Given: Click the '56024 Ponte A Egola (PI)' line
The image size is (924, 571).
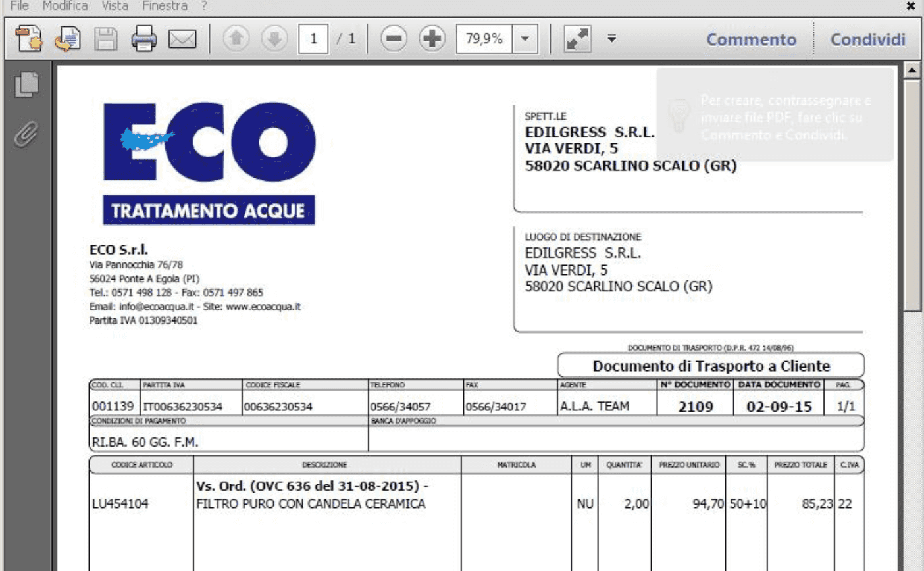Looking at the screenshot, I should 144,278.
